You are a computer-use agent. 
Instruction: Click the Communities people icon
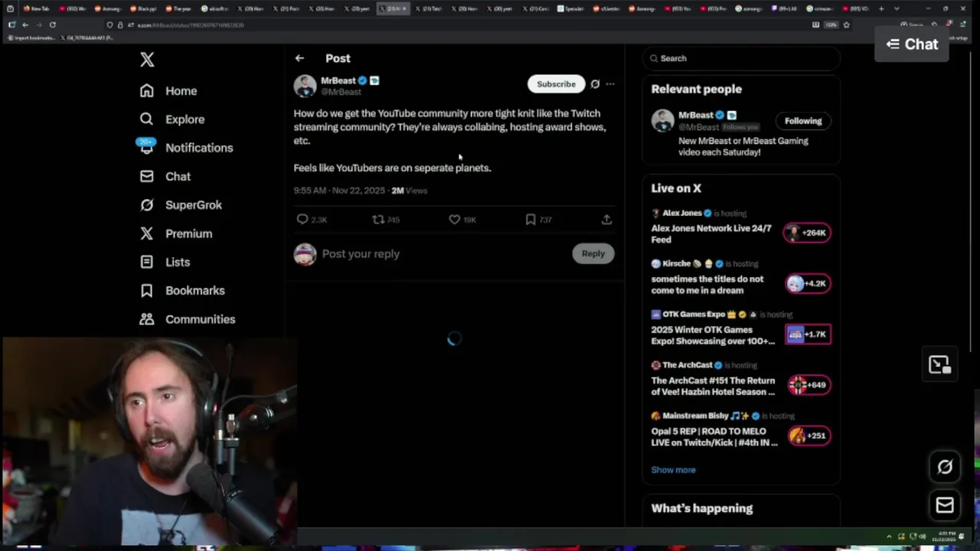click(x=147, y=319)
